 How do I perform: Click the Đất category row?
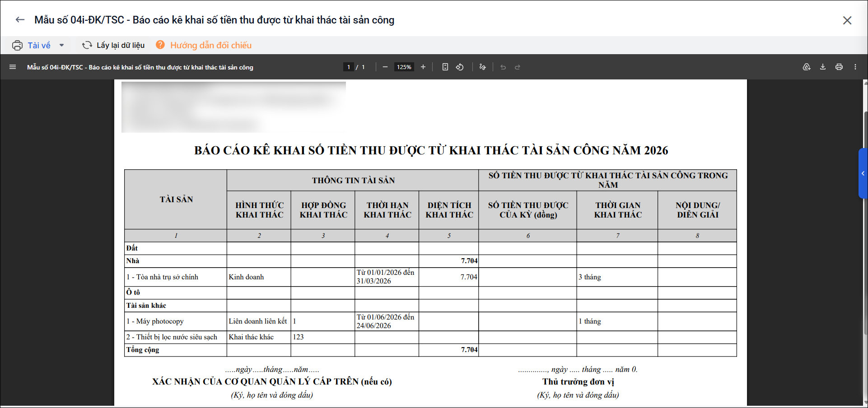tap(430, 248)
